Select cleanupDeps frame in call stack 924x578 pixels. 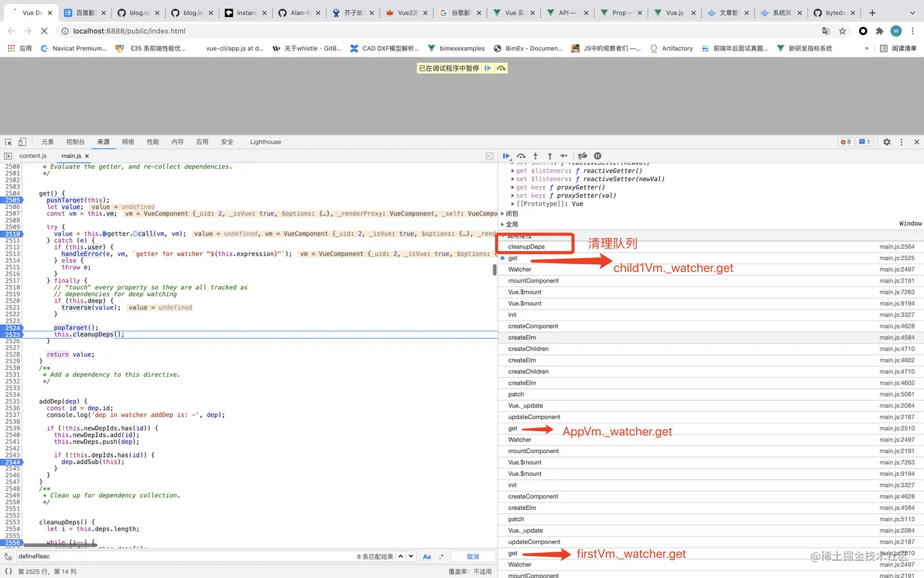(x=526, y=246)
